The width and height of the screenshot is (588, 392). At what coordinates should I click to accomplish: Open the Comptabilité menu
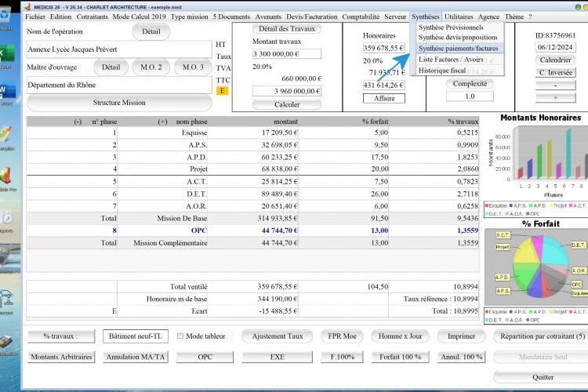click(361, 17)
